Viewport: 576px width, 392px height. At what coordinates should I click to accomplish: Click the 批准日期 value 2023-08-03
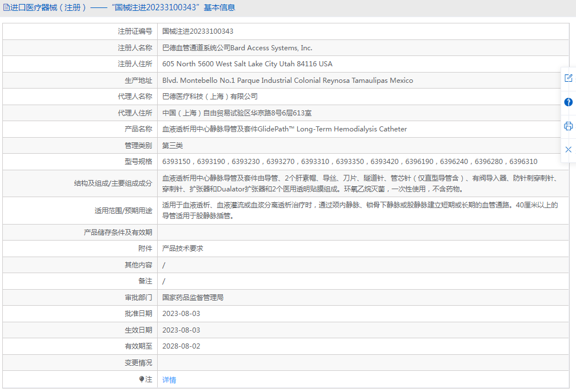pyautogui.click(x=181, y=313)
